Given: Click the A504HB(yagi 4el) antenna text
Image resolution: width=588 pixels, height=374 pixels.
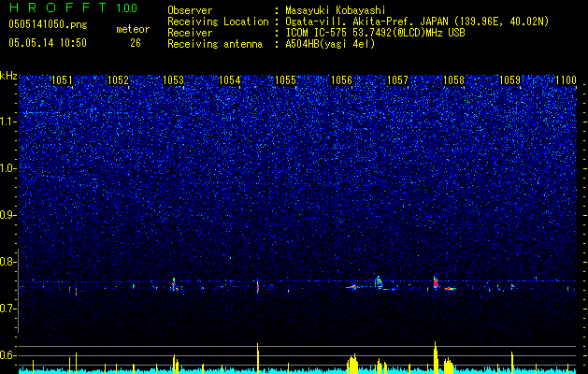Looking at the screenshot, I should pos(330,44).
